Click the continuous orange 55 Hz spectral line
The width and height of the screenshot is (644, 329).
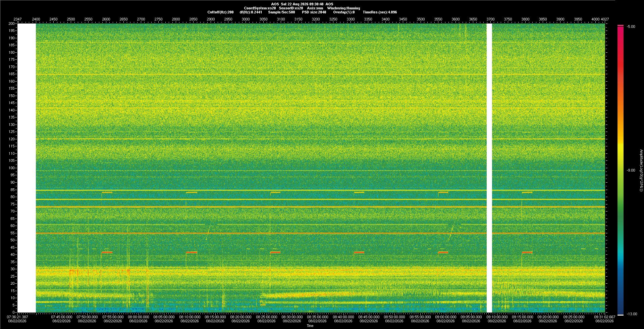point(320,233)
